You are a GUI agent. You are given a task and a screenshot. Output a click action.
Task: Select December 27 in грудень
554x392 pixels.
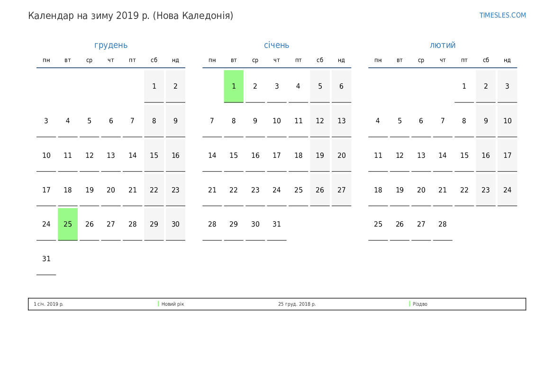coord(111,224)
